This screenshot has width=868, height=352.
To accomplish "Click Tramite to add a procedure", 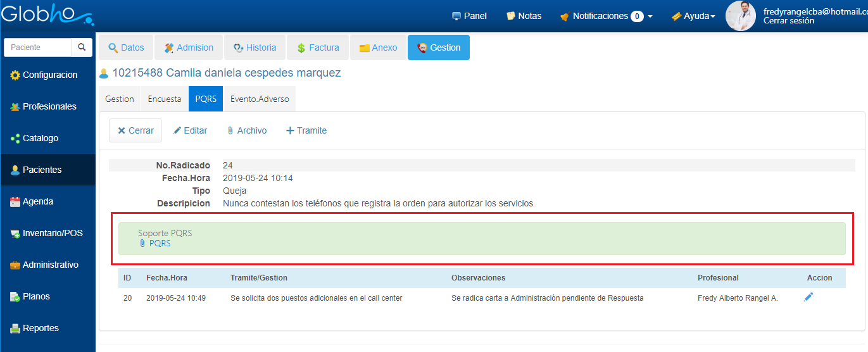I will point(306,130).
